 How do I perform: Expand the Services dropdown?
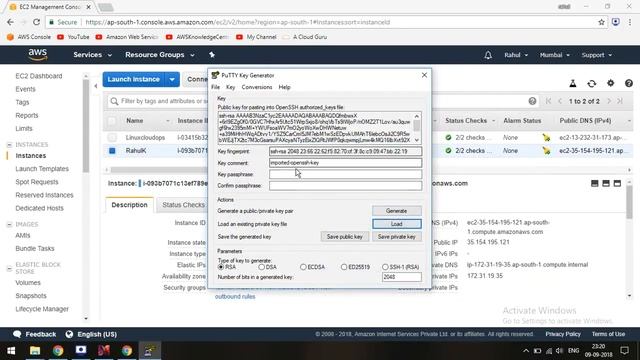point(92,55)
